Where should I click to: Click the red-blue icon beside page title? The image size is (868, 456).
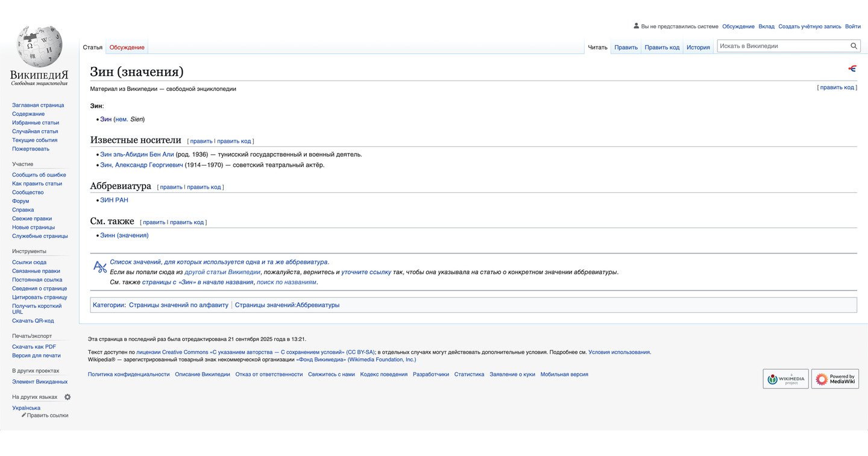point(852,69)
